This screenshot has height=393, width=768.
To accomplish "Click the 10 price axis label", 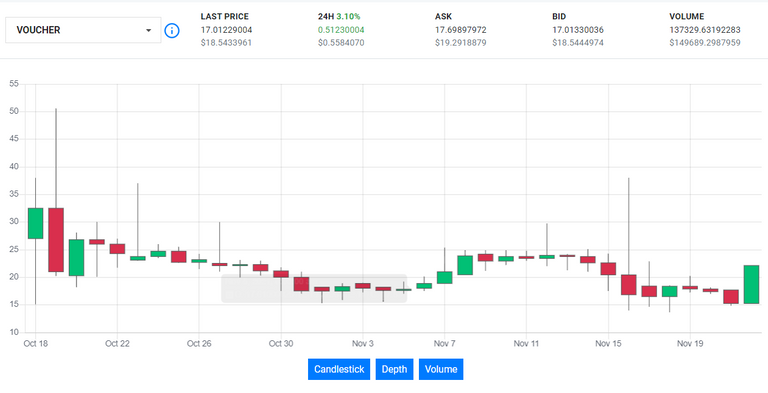I will pos(14,332).
